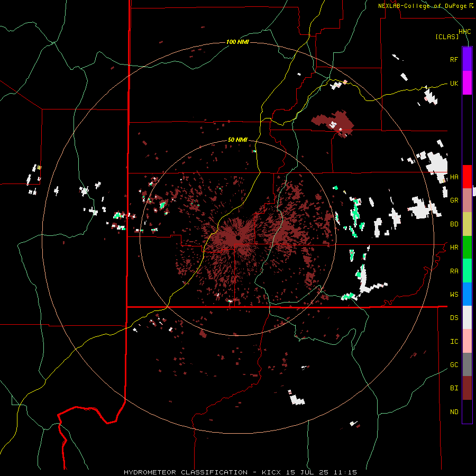Click the magenta UK legend swatch
The height and width of the screenshot is (476, 476).
click(x=467, y=83)
